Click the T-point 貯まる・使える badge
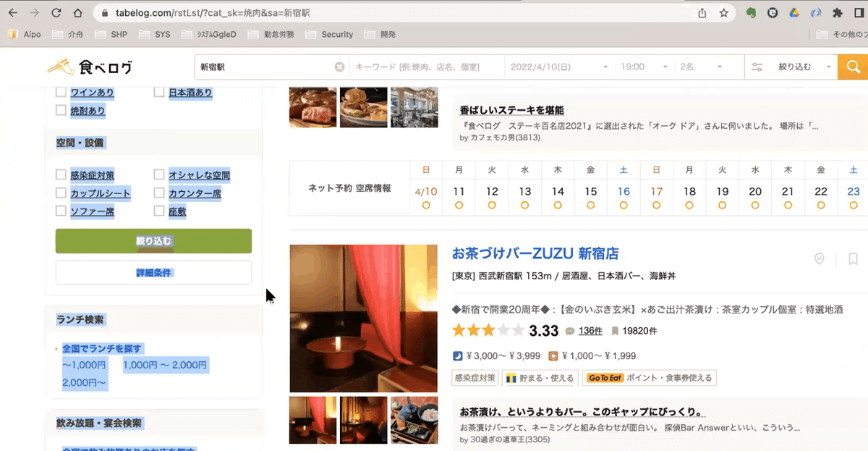The height and width of the screenshot is (451, 868). click(540, 378)
